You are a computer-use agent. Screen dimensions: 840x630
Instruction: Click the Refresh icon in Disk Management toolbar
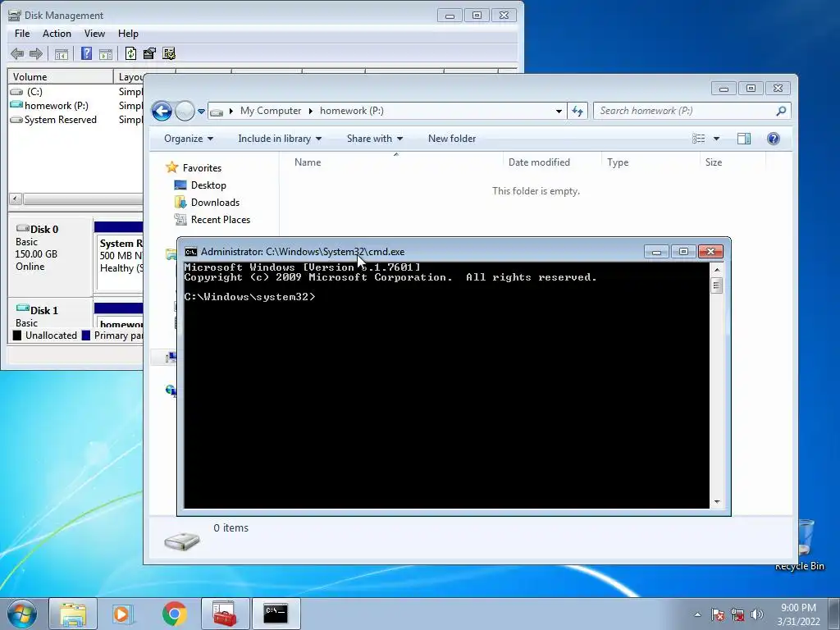(x=130, y=53)
